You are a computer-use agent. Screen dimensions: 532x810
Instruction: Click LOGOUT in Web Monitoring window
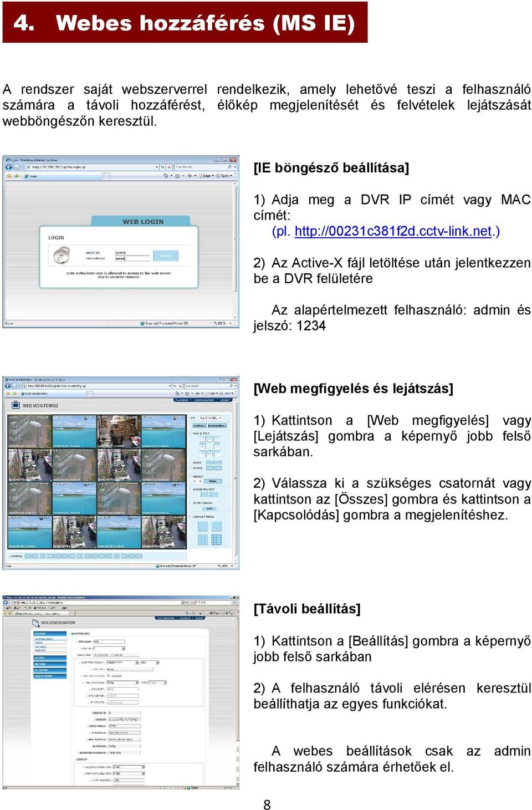(225, 400)
